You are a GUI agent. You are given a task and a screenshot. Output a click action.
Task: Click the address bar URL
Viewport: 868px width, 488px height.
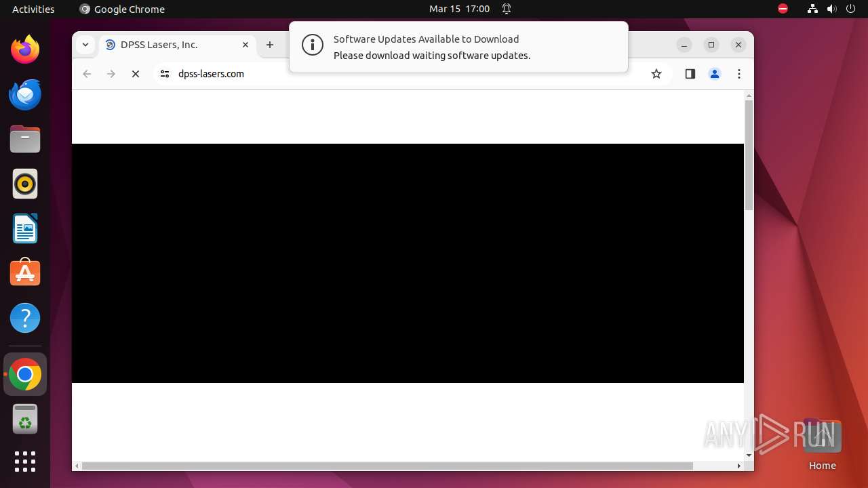[211, 74]
